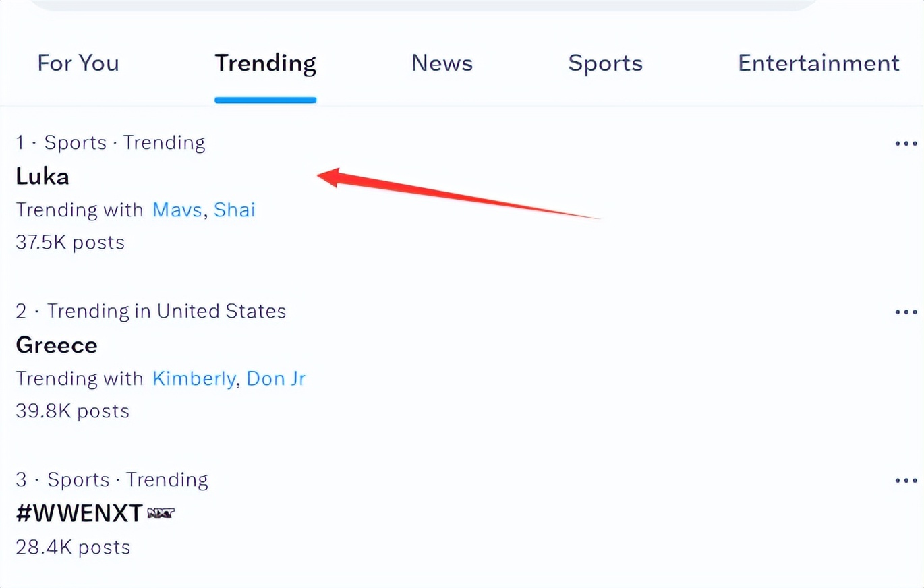924x588 pixels.
Task: Open the For You tab
Action: 78,63
